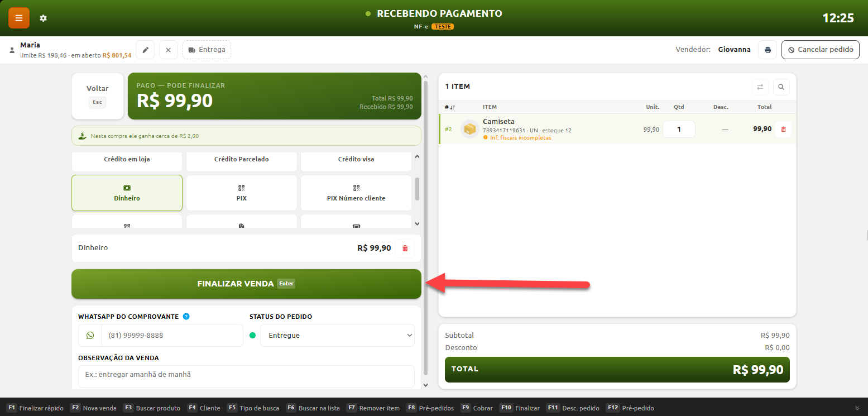868x416 pixels.
Task: Choose Crédito visa payment option
Action: [x=356, y=160]
